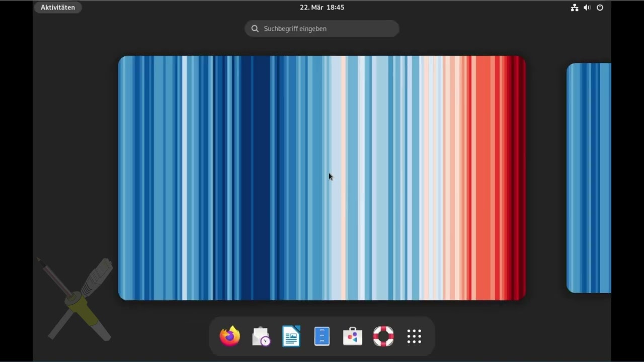Open the Help lifebuoy icon
644x362 pixels.
(383, 336)
